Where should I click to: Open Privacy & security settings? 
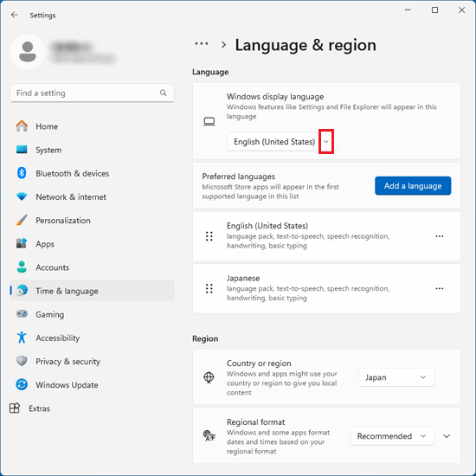pyautogui.click(x=92, y=361)
